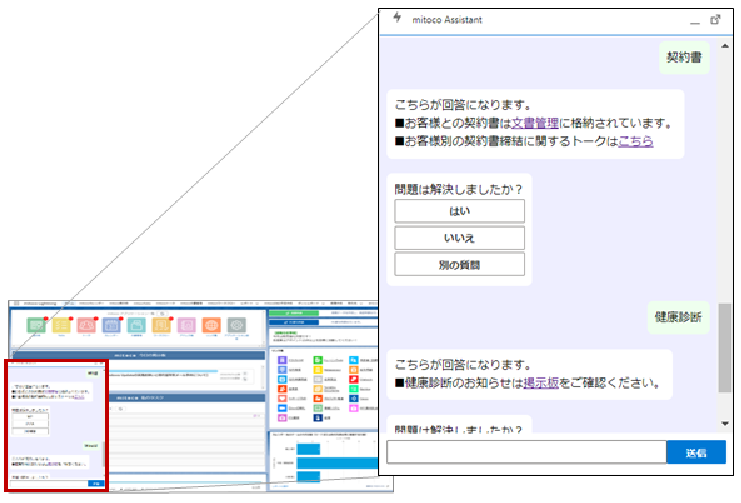Screen dimensions: 741x503
Task: Select the 健康診断 user message bubble
Action: point(678,317)
